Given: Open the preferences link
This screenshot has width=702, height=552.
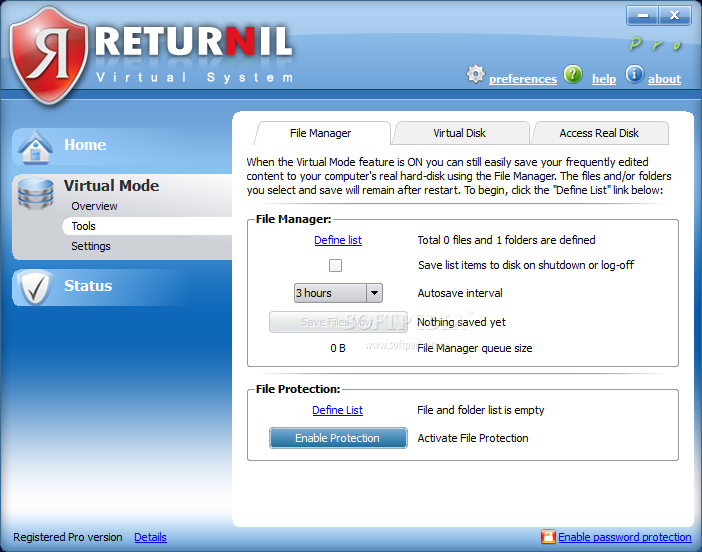Looking at the screenshot, I should coord(522,79).
